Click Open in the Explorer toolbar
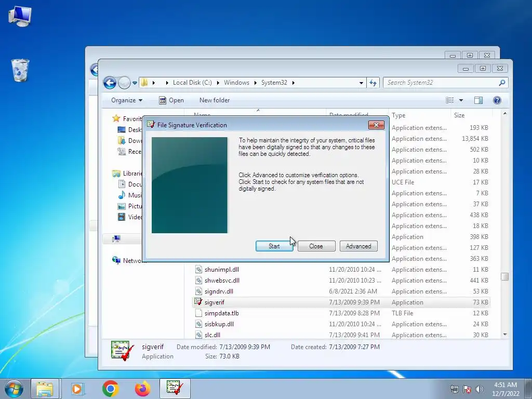532x399 pixels. (171, 100)
